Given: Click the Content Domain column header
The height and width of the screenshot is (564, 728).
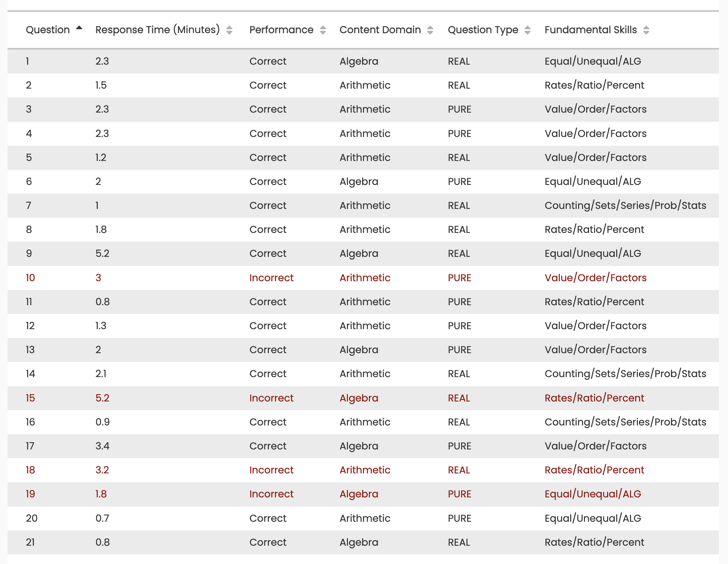Looking at the screenshot, I should [380, 30].
